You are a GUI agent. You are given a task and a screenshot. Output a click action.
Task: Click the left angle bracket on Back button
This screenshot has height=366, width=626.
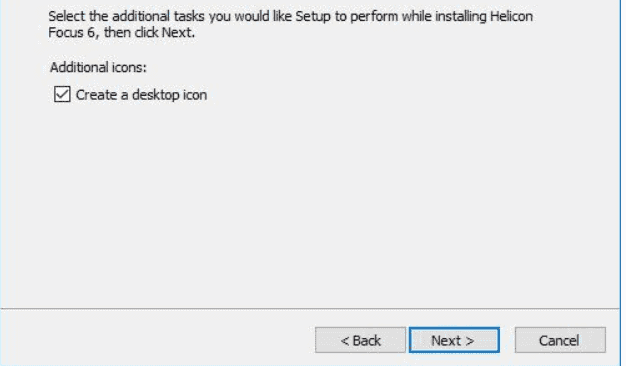[x=345, y=341]
